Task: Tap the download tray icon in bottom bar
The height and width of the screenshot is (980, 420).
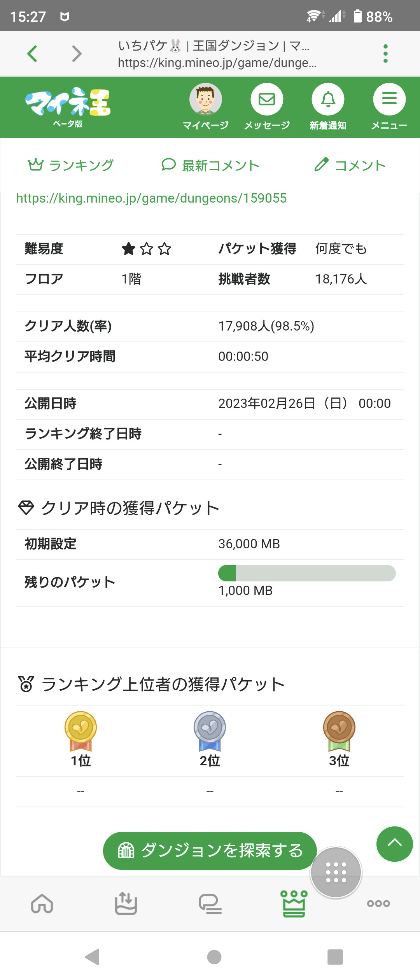Action: (x=126, y=903)
